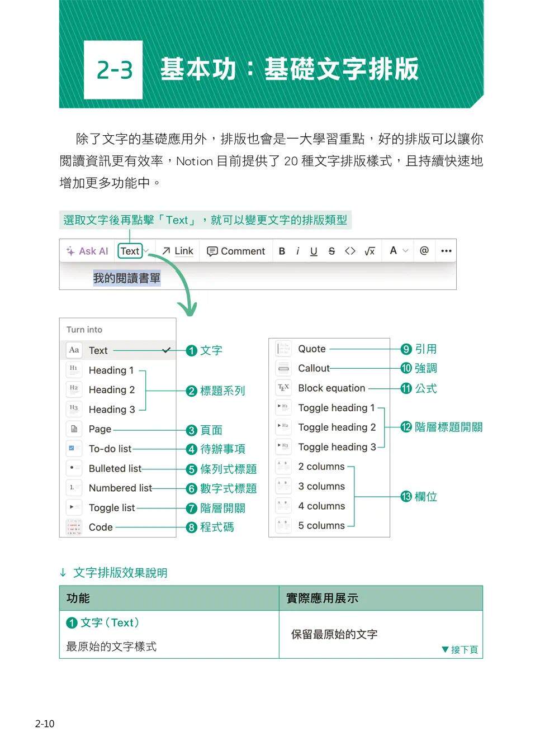Toggle bold formatting (B)

282,251
